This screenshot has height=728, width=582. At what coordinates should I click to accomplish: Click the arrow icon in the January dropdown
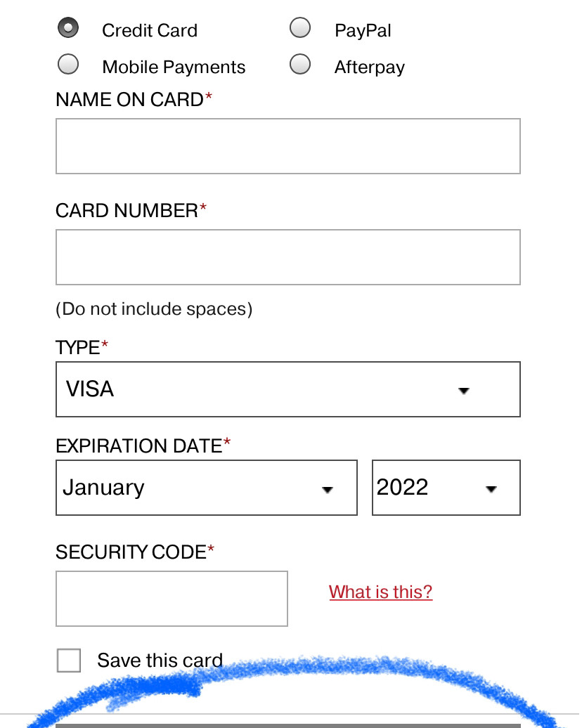click(x=328, y=489)
